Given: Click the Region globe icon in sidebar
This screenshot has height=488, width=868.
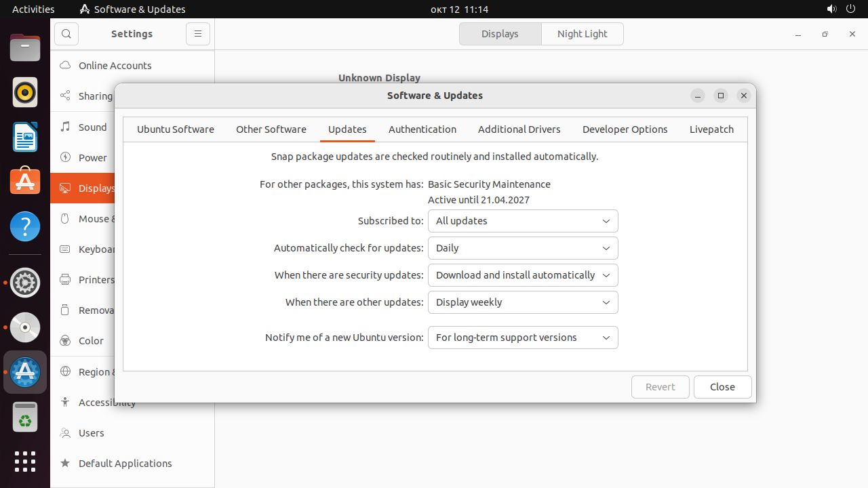Looking at the screenshot, I should click(65, 371).
